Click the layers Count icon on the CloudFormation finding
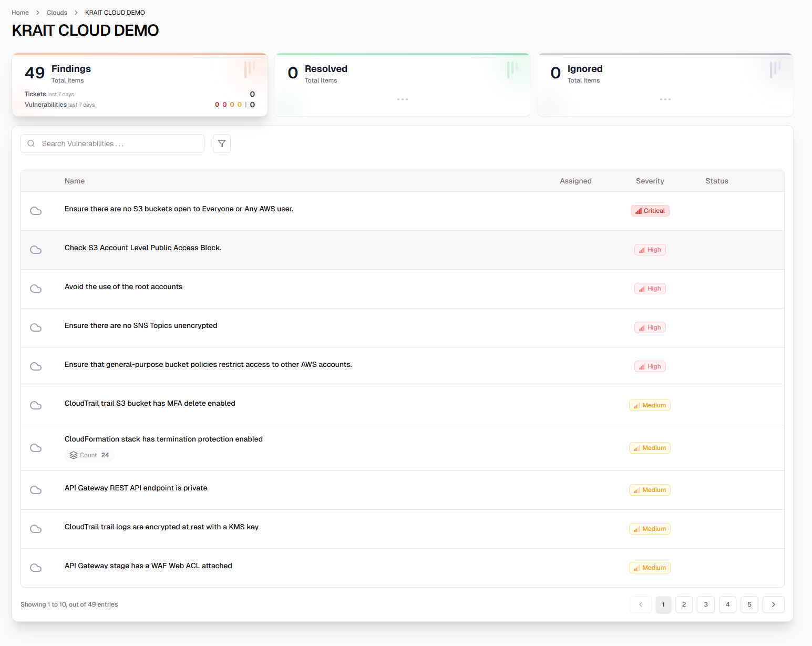Screen dimensions: 812x646 point(74,455)
